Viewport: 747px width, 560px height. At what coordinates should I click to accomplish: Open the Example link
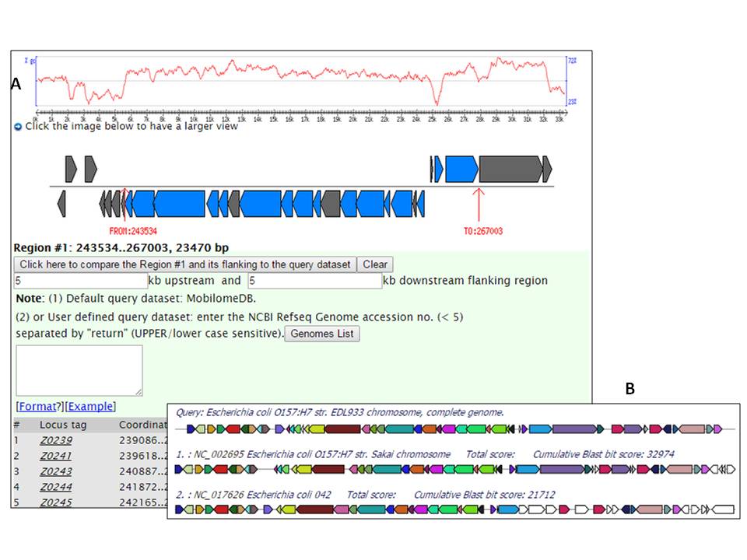[91, 406]
